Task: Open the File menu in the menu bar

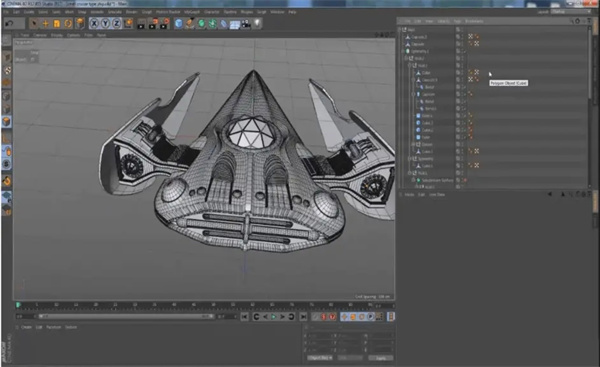Action: pos(6,12)
